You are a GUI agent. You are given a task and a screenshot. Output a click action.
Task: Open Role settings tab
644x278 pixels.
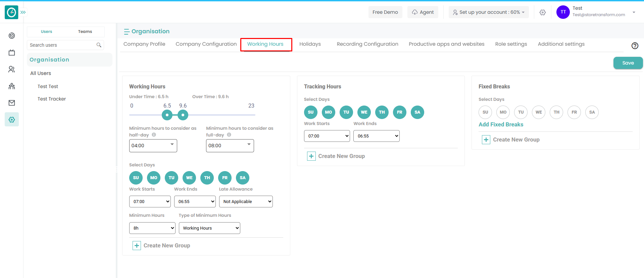click(x=511, y=44)
